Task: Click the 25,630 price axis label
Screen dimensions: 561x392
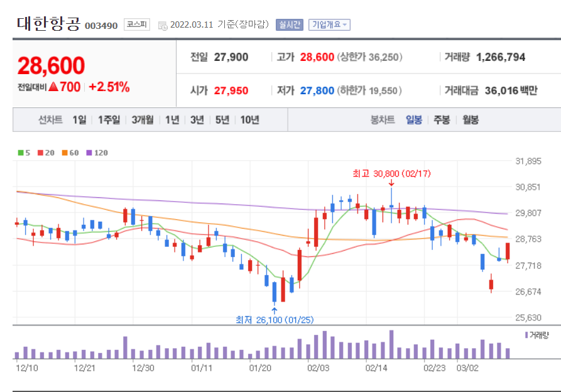Action: (528, 318)
